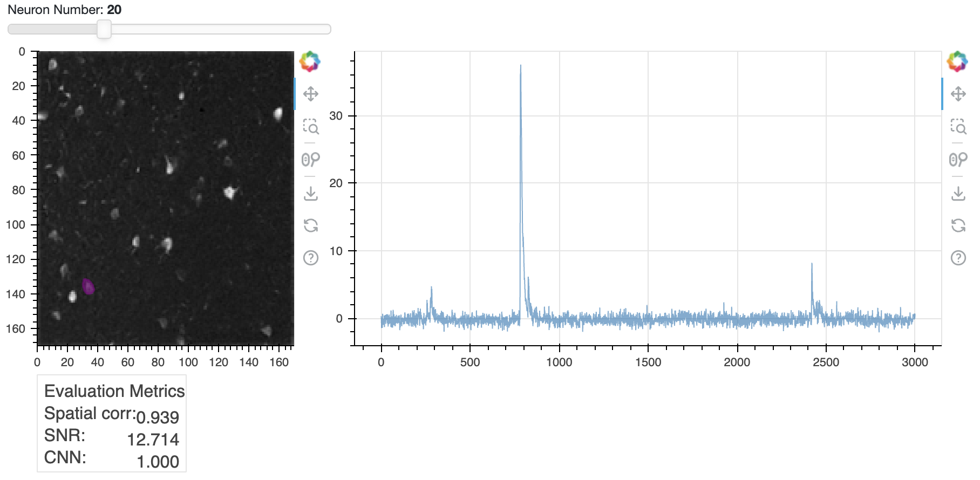
Task: Click the Spatial corr value 0.939
Action: point(158,417)
